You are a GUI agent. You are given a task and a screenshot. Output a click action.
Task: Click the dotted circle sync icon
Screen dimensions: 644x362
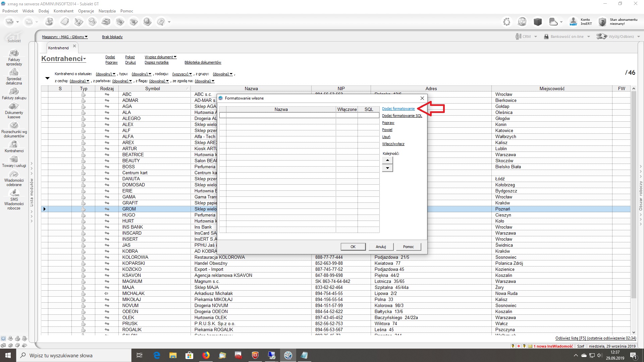coord(507,22)
